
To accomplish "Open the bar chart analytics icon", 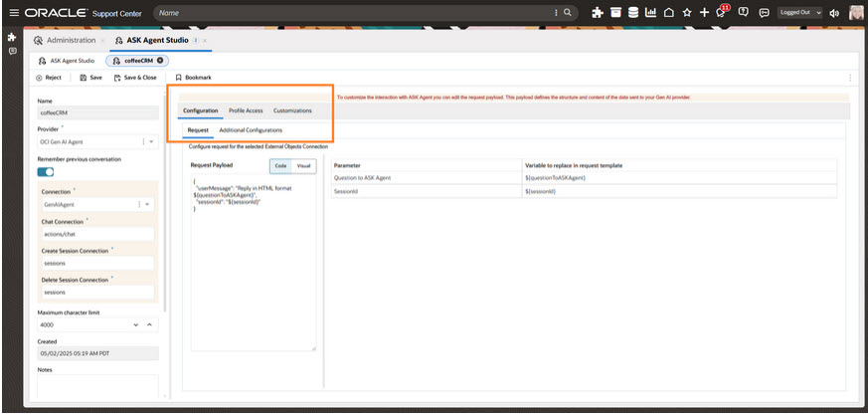I will pyautogui.click(x=650, y=12).
